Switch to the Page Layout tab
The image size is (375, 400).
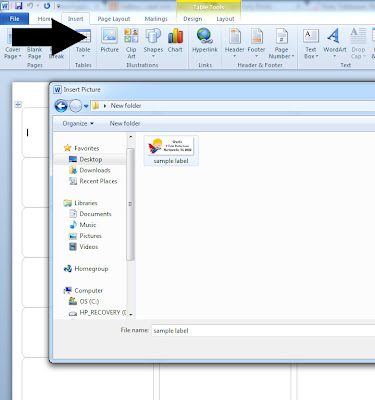point(114,19)
